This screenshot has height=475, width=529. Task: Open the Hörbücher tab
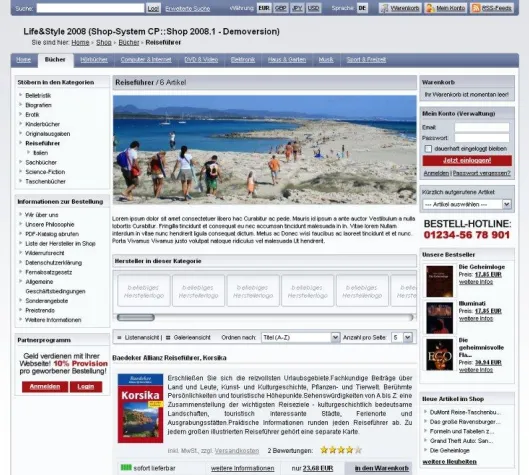pos(94,60)
